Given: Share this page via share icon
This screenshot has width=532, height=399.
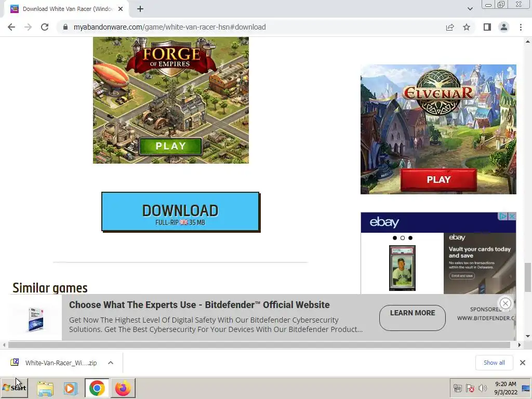Looking at the screenshot, I should pos(450,27).
